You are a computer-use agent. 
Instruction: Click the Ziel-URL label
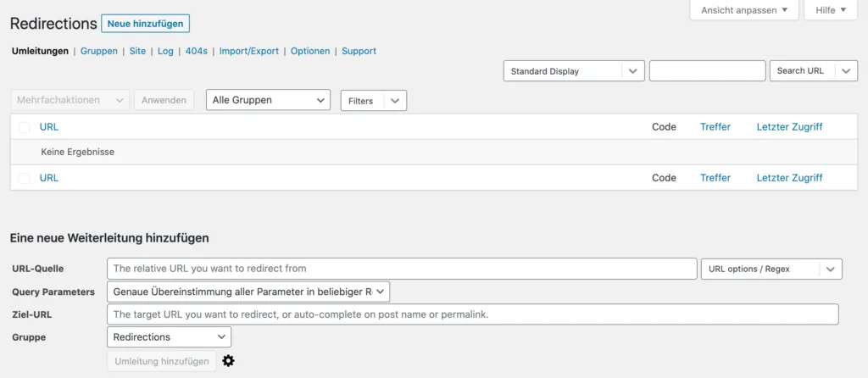coord(32,314)
